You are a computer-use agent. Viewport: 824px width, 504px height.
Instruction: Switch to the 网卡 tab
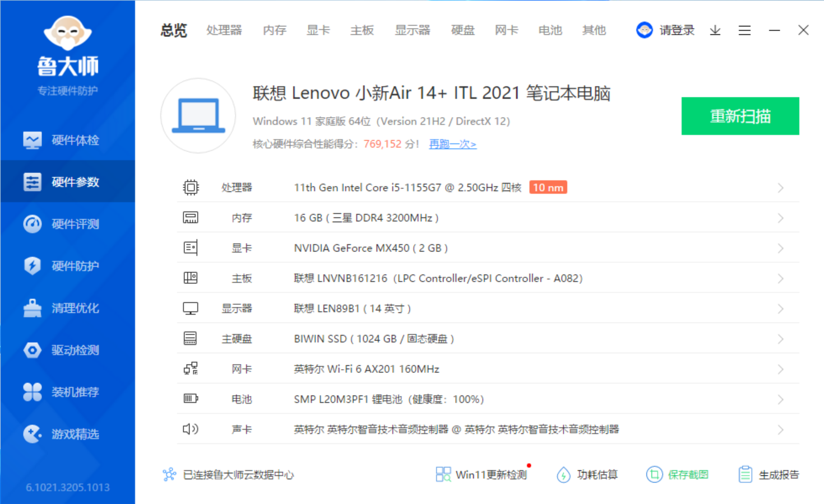coord(507,30)
